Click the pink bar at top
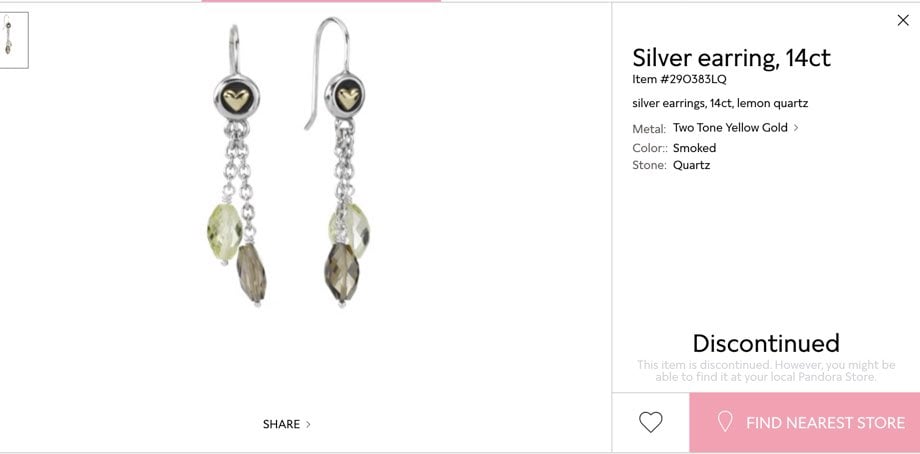 [321, 1]
